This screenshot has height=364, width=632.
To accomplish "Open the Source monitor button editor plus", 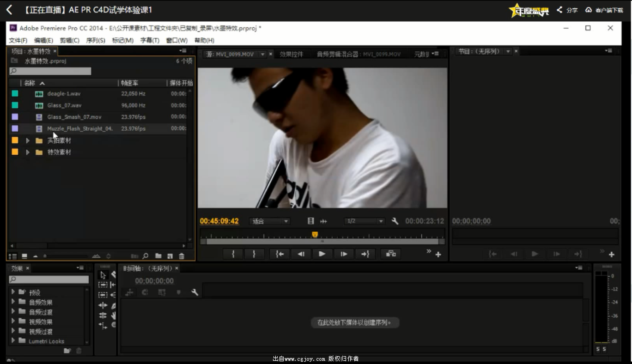I will click(x=438, y=254).
